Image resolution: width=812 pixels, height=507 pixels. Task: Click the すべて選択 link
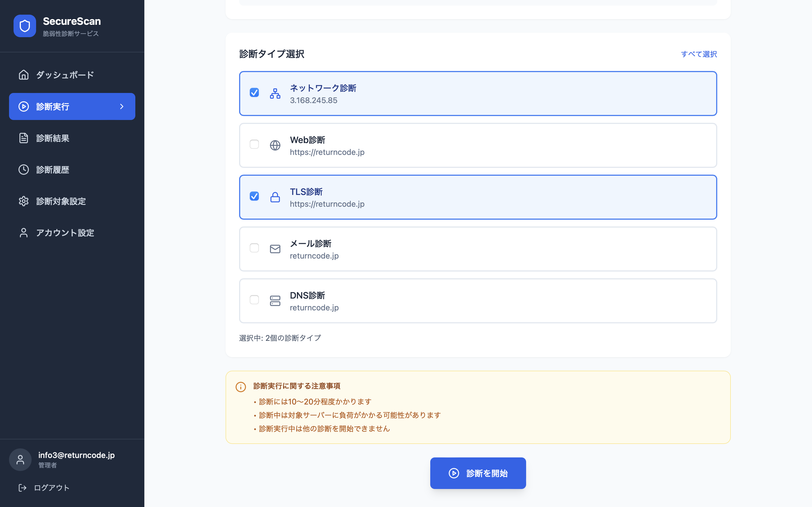[699, 54]
